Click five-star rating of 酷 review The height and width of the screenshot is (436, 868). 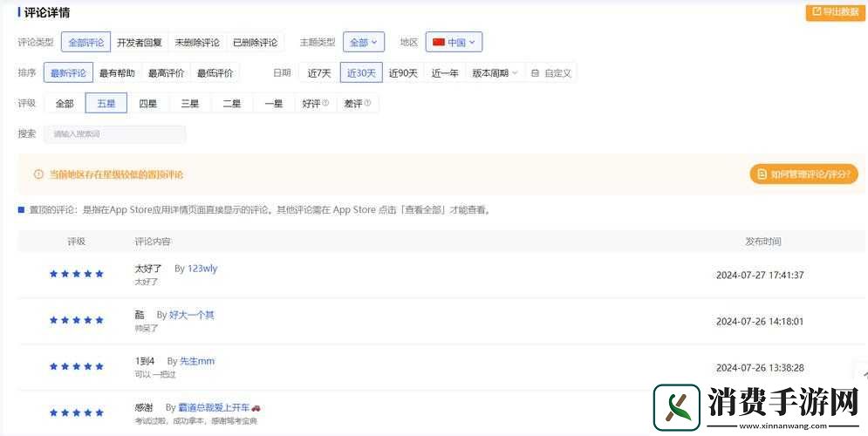pos(77,320)
